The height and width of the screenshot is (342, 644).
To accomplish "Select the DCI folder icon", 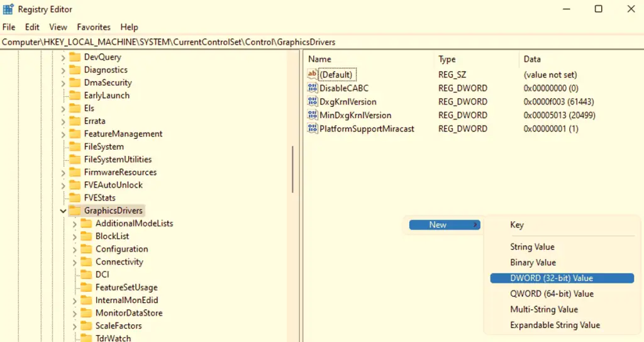I will click(x=86, y=274).
